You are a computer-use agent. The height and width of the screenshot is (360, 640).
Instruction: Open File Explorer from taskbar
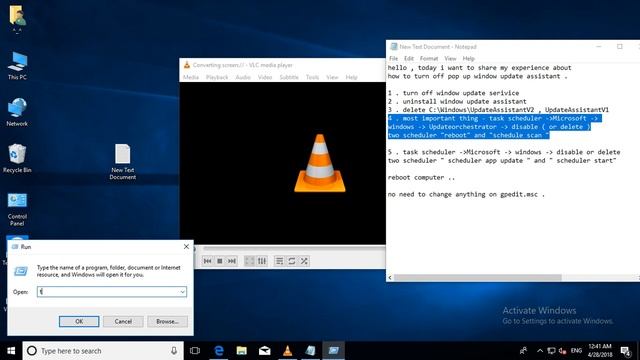(242, 351)
